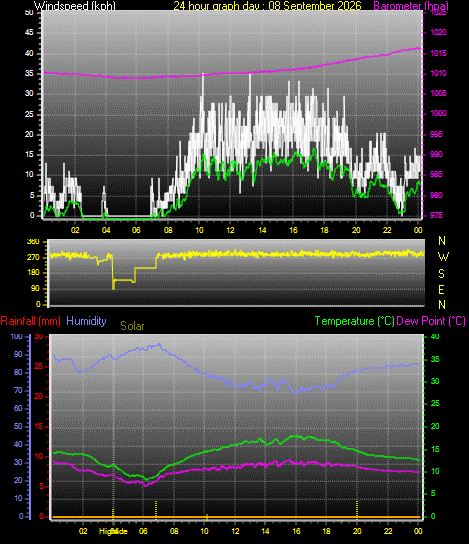Click the Temperature (°C) legend label
Screen dimensions: 469x544
[x=355, y=321]
